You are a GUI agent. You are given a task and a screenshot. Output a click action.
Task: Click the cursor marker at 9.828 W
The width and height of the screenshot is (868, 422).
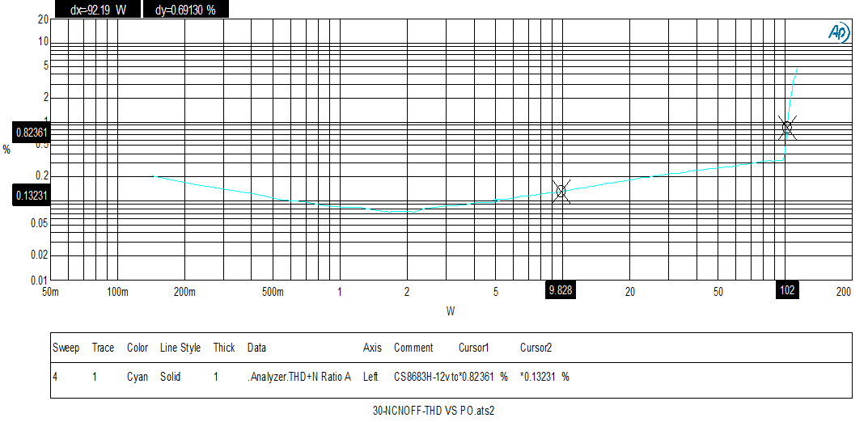[x=561, y=191]
